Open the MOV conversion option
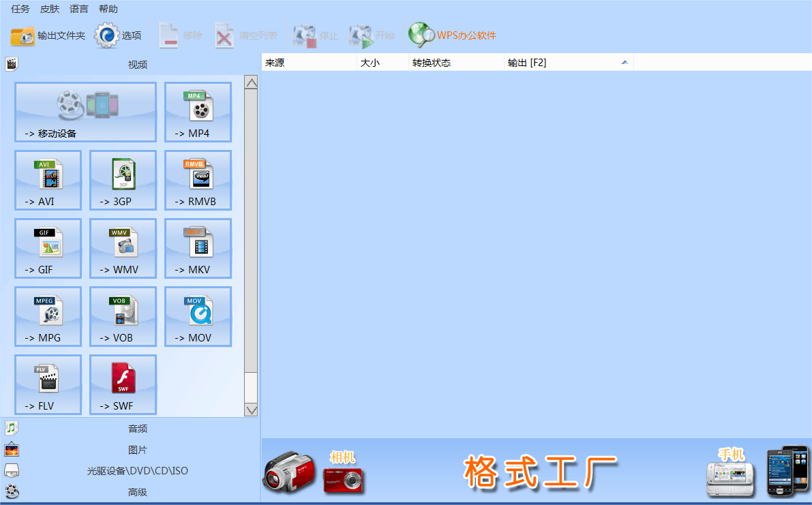The image size is (812, 505). (x=198, y=316)
